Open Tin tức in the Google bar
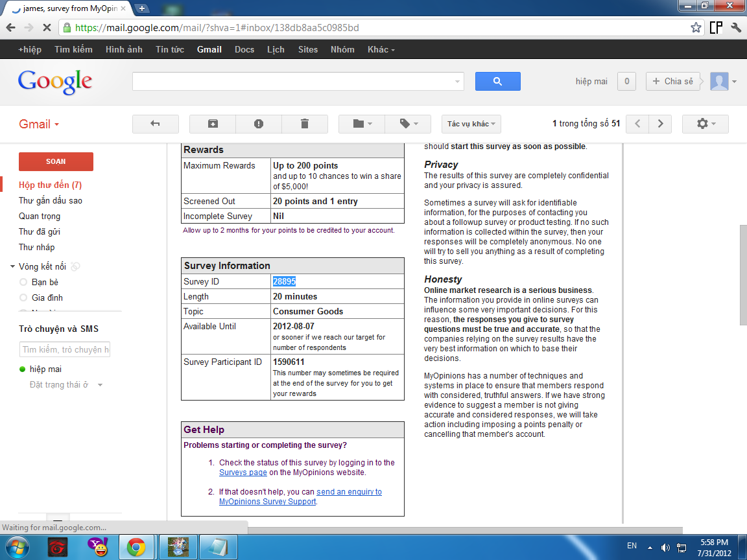This screenshot has width=747, height=560. (170, 49)
